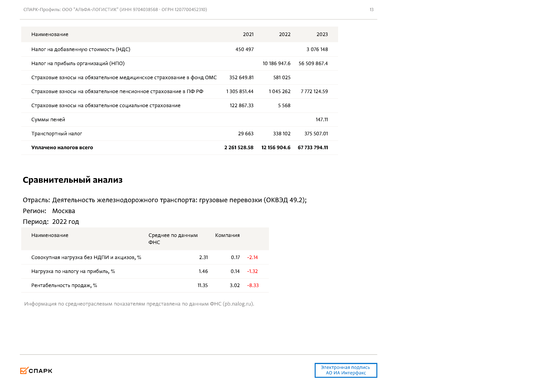Screen dimensions: 555x392
Task: Click the 2023 column header
Action: pyautogui.click(x=322, y=34)
